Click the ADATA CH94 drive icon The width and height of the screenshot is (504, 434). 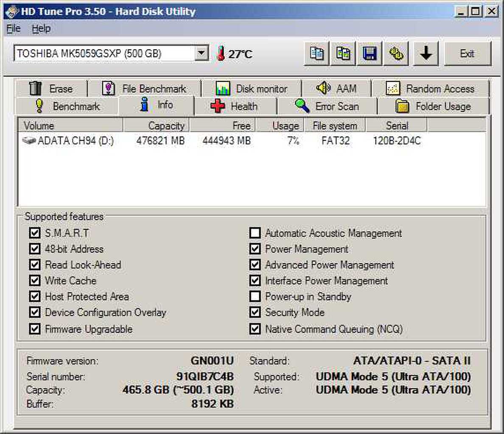(29, 140)
